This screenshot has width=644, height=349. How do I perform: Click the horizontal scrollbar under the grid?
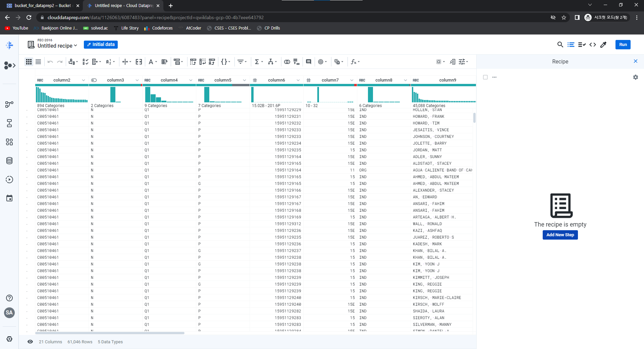click(110, 333)
